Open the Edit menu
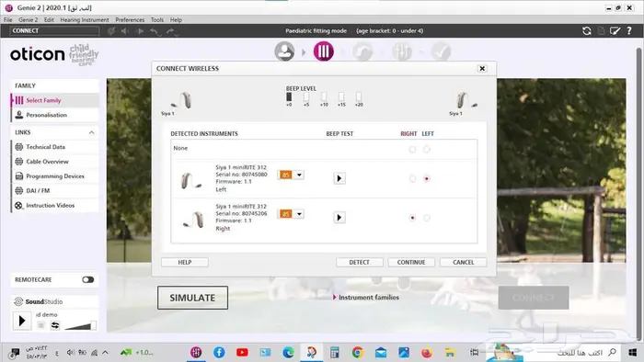 [x=49, y=19]
